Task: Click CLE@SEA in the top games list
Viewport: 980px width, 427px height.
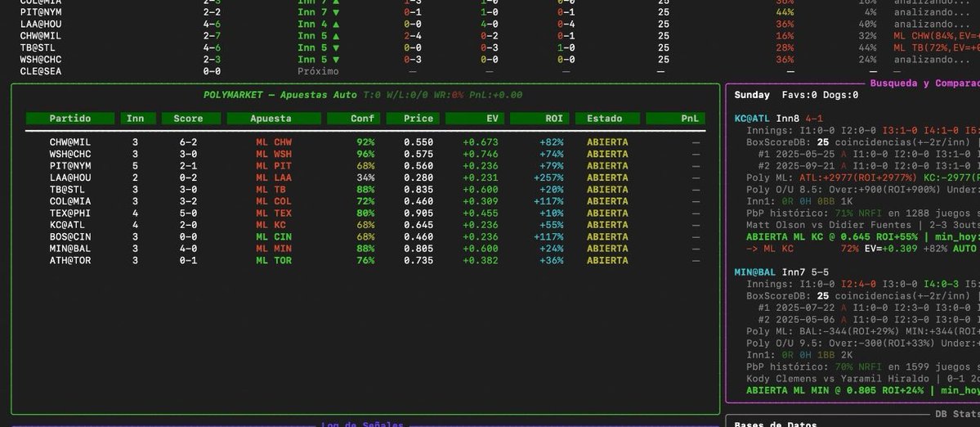Action: 41,71
